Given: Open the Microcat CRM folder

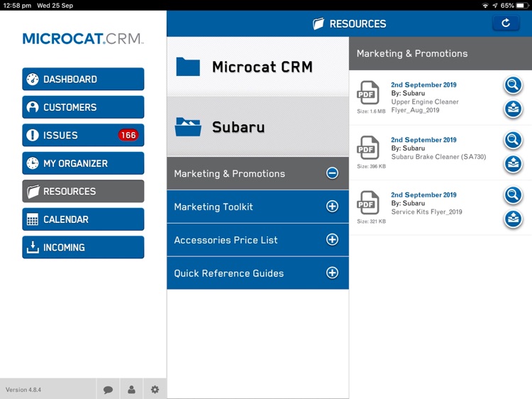Looking at the screenshot, I should pos(258,67).
